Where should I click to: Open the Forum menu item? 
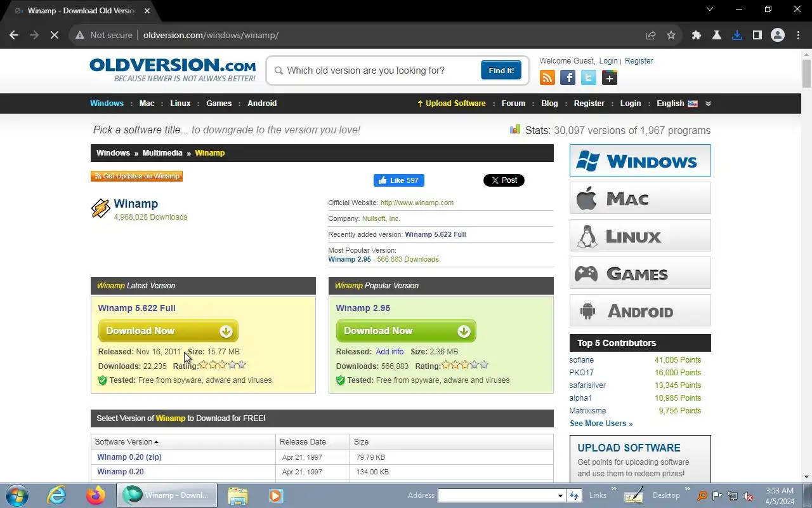pyautogui.click(x=513, y=104)
